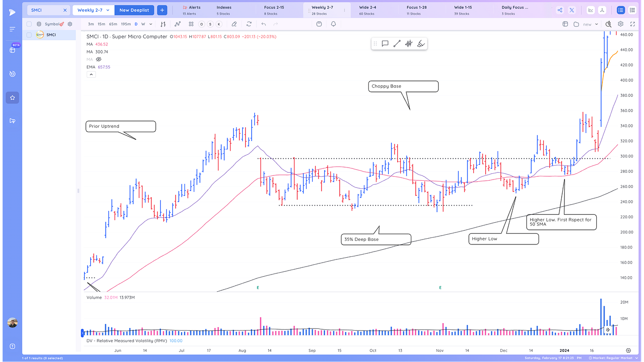
Task: Click the X (Twitter) share icon
Action: pyautogui.click(x=571, y=10)
